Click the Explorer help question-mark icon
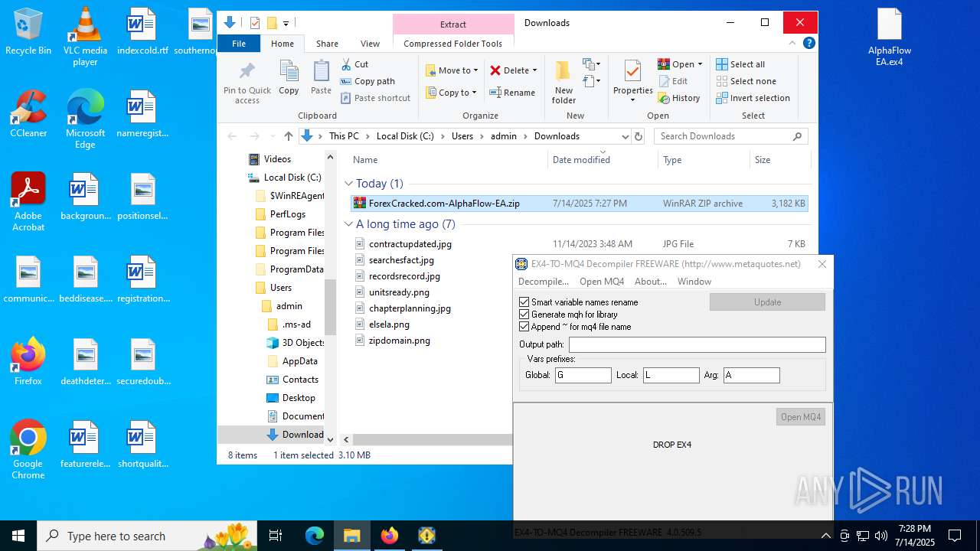 (x=808, y=44)
